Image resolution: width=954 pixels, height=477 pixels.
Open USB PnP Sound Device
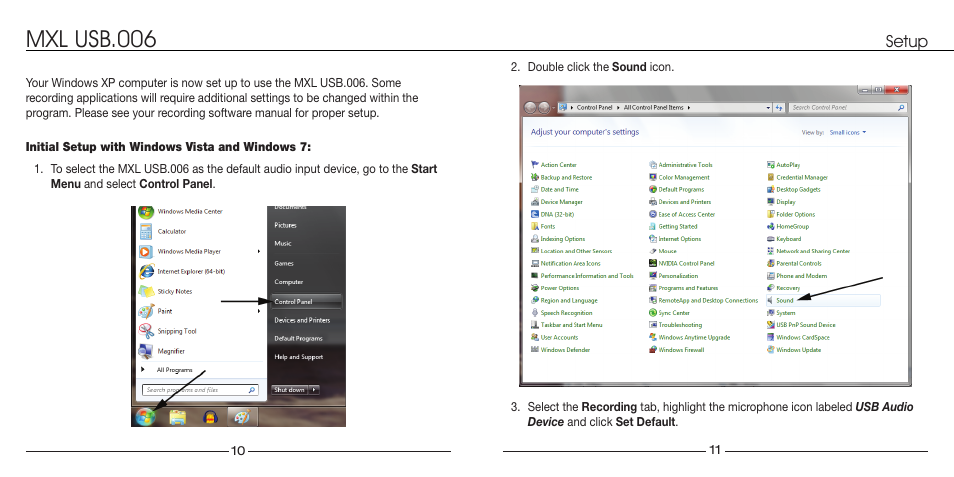pos(801,325)
